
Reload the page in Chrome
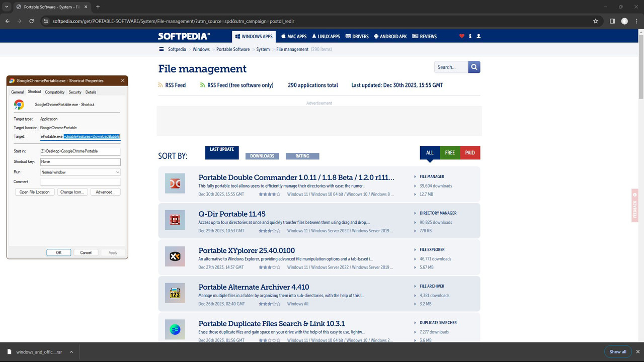[x=32, y=21]
